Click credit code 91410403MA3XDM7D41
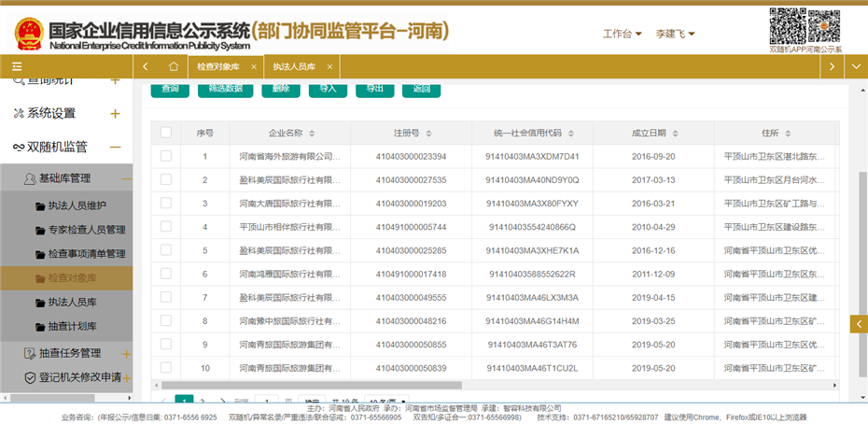This screenshot has height=424, width=868. pos(532,156)
